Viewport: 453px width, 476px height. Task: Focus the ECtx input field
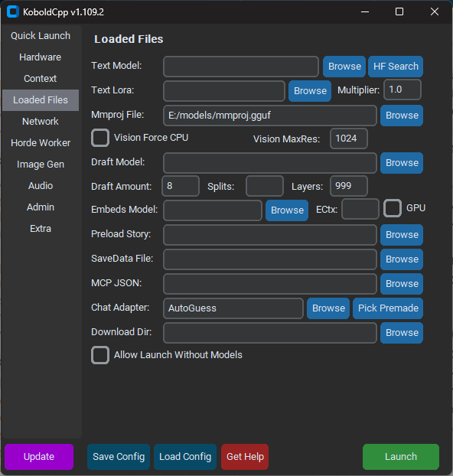(x=360, y=209)
